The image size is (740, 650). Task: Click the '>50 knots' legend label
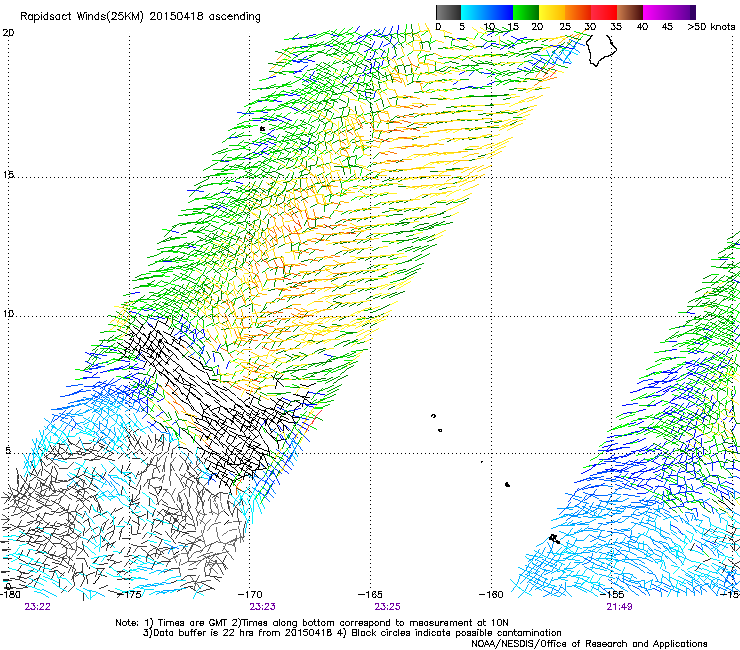(x=711, y=27)
